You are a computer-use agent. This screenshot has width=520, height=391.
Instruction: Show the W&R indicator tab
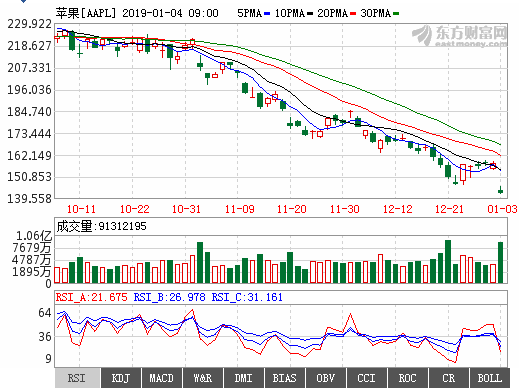203,378
